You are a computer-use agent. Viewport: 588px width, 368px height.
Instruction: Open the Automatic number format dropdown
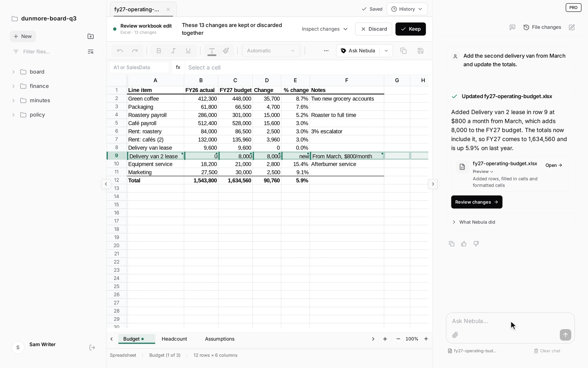pyautogui.click(x=271, y=51)
